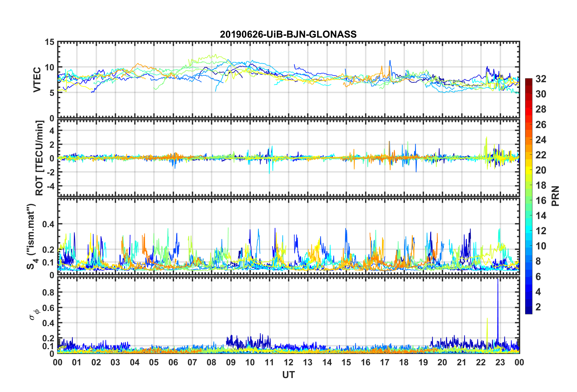
Task: Click the orange colorbar color at PRN 24
Action: (529, 140)
